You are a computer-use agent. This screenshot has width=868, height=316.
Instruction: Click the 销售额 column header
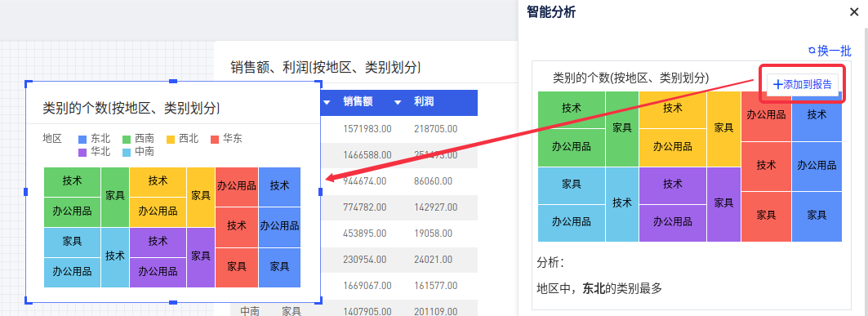pos(358,102)
